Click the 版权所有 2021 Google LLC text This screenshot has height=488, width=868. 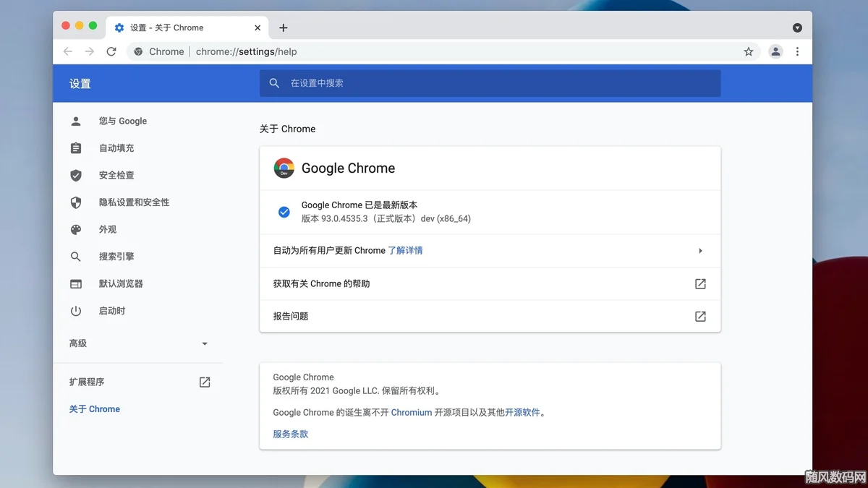357,391
